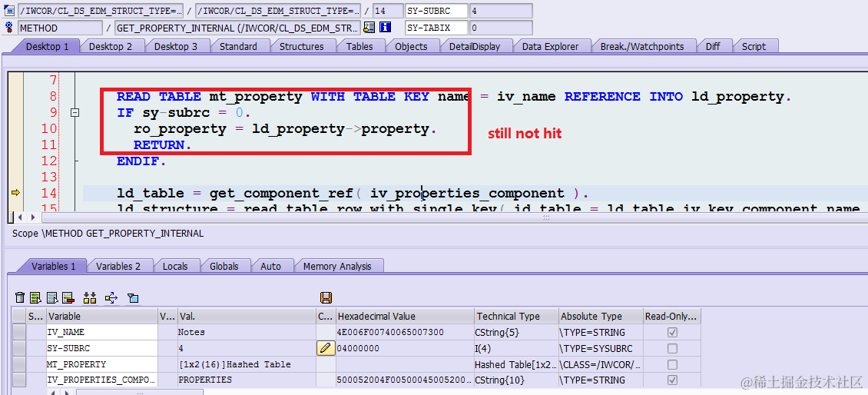868x395 pixels.
Task: Select row selector for MT_PROPERTY row
Action: tap(20, 364)
